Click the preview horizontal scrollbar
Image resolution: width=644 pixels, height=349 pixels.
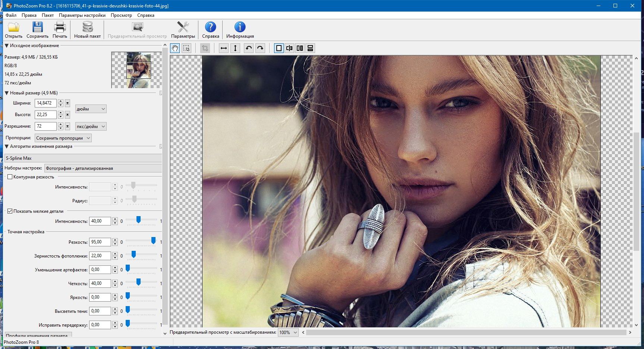click(466, 332)
